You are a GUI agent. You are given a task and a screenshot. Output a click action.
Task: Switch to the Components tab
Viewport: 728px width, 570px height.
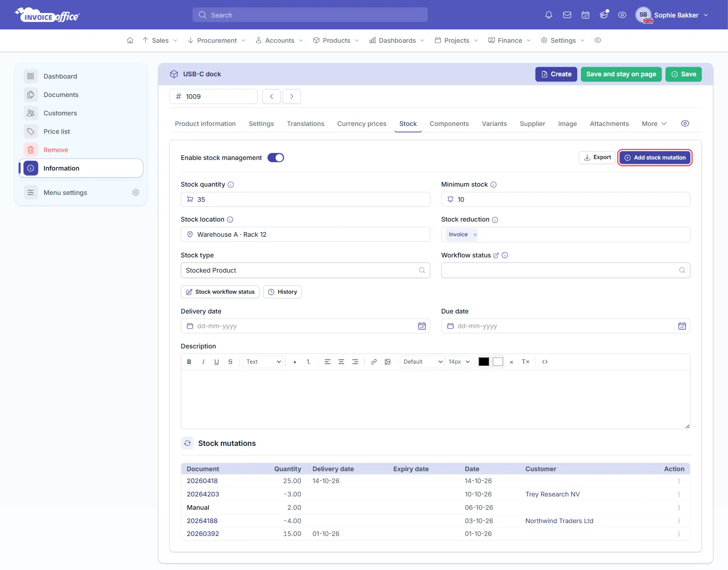click(x=449, y=124)
